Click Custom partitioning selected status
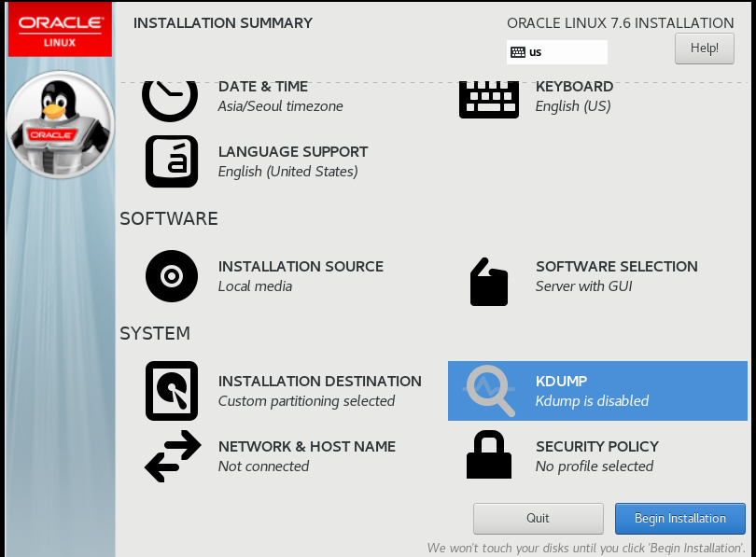Screen dimensions: 756x557 click(307, 401)
